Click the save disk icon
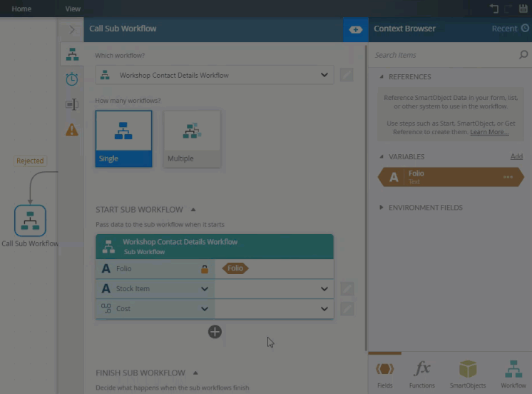The image size is (532, 394). [x=523, y=9]
